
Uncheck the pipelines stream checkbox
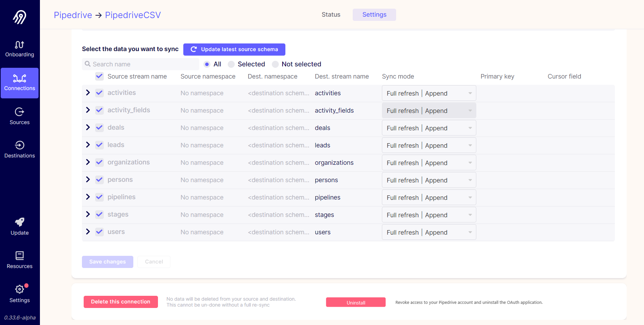[x=99, y=197]
